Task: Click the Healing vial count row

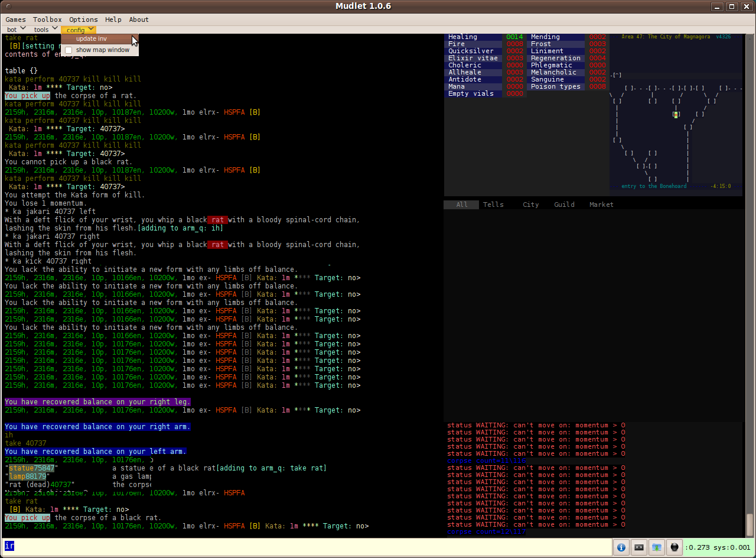Action: coord(485,37)
